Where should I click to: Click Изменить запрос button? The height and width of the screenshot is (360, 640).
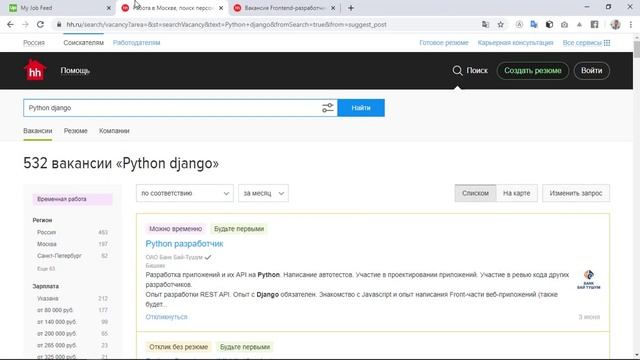pos(576,193)
